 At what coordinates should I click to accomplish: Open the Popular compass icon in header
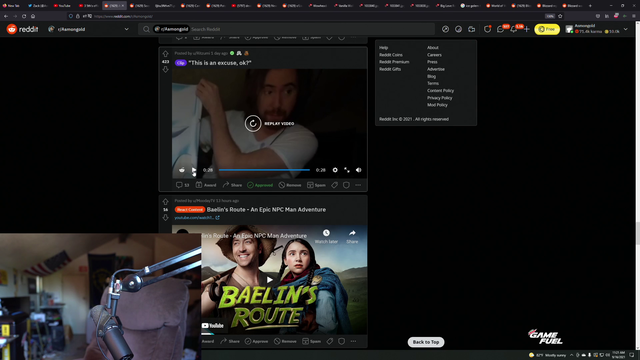pyautogui.click(x=445, y=29)
